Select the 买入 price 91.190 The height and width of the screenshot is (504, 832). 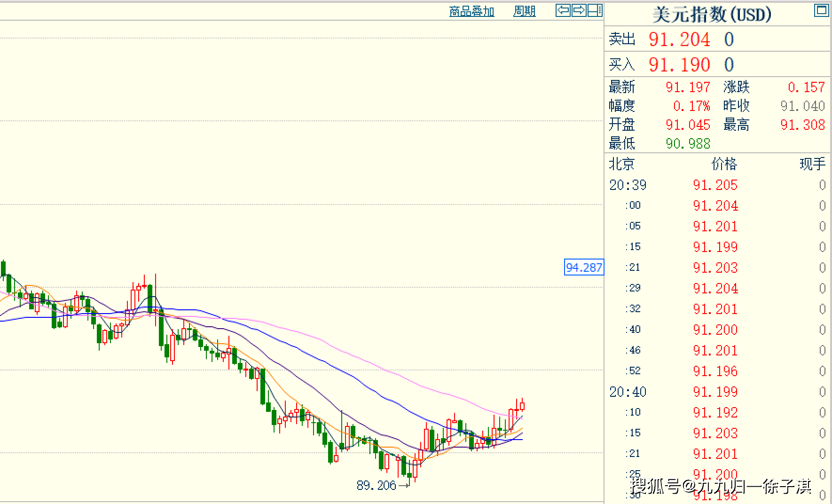point(679,65)
